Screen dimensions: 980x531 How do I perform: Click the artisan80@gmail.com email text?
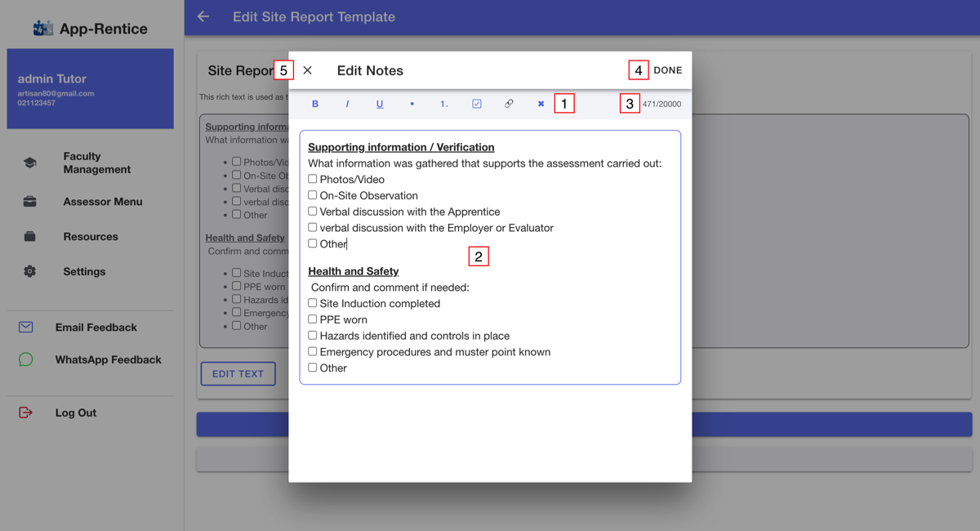[56, 93]
